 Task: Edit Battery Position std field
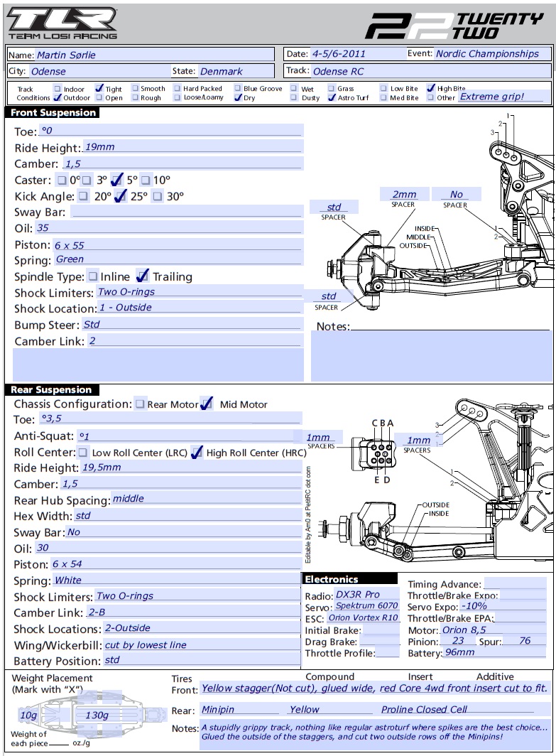click(202, 659)
